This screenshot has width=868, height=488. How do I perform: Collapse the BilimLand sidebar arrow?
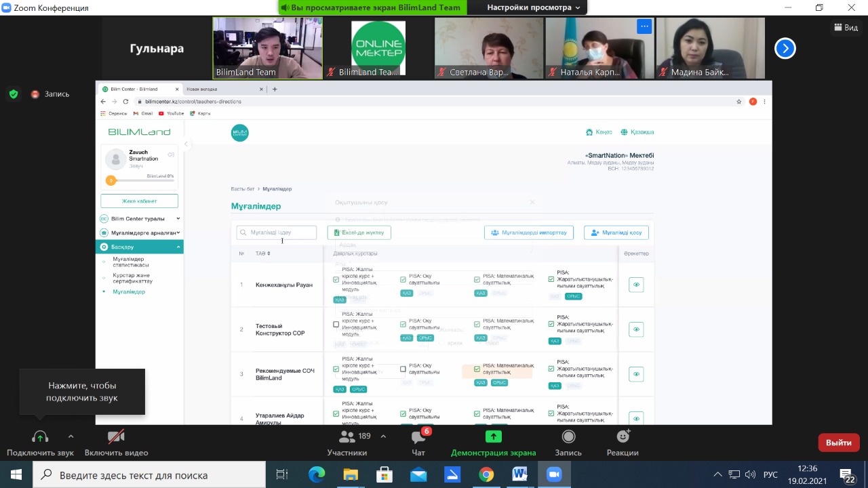186,144
